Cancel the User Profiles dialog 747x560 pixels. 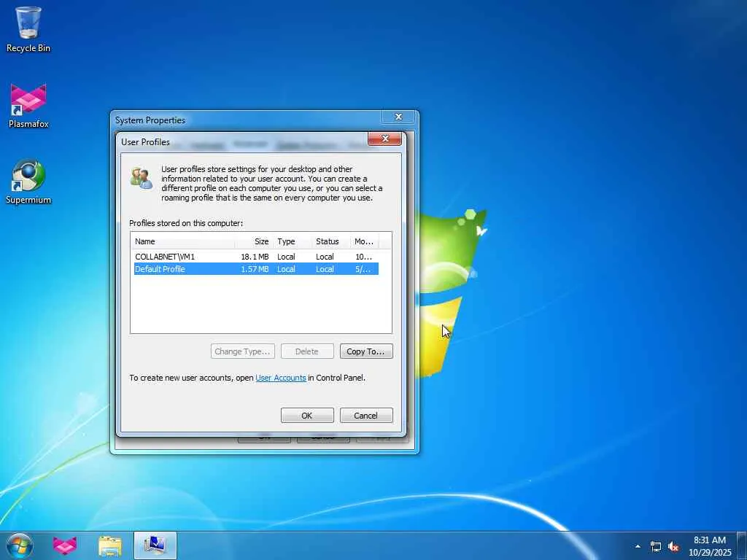click(366, 415)
